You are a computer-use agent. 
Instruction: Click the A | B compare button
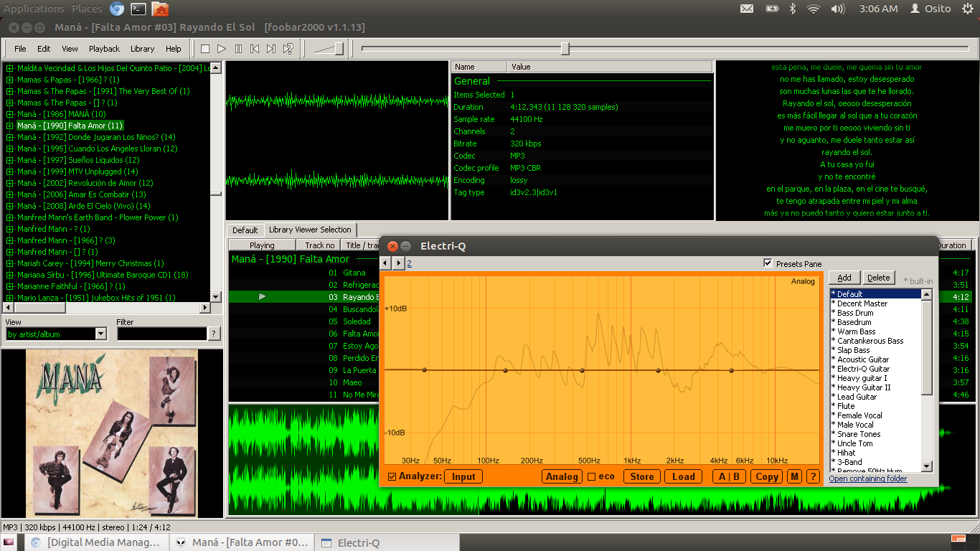click(729, 476)
